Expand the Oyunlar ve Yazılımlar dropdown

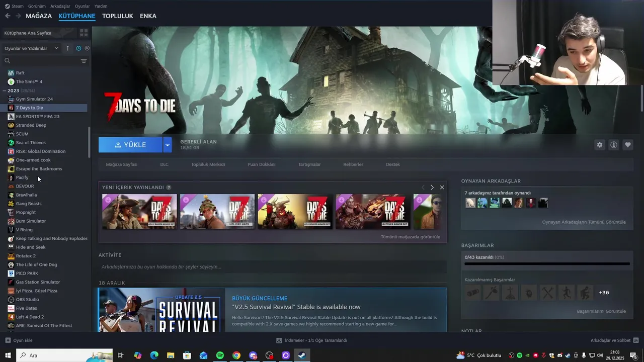pos(31,48)
